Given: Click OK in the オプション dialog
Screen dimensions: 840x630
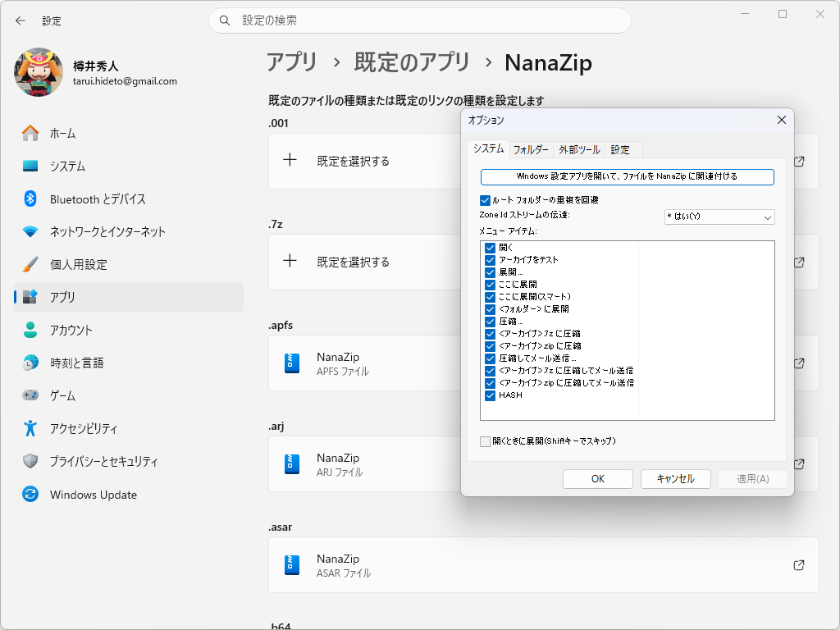Looking at the screenshot, I should point(598,479).
